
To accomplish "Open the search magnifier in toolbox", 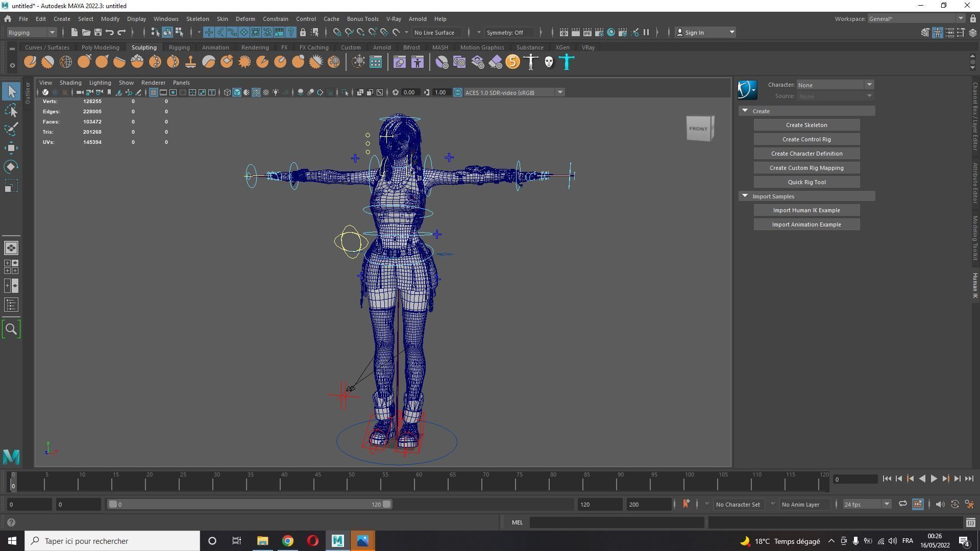I will tap(11, 329).
